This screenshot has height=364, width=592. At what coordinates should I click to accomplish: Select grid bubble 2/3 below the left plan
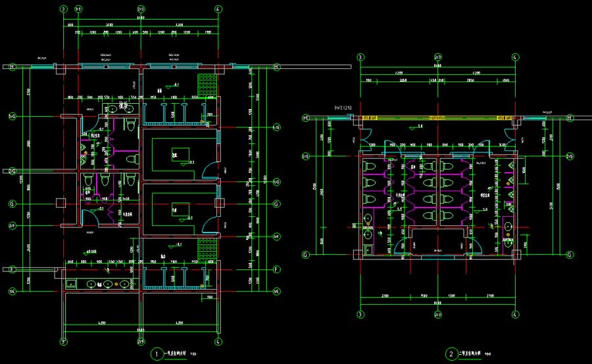point(141,342)
